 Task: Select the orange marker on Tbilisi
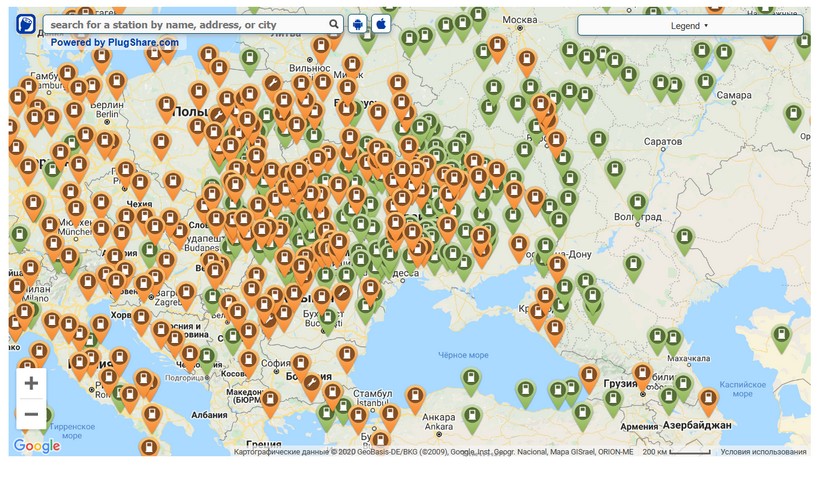pyautogui.click(x=642, y=376)
